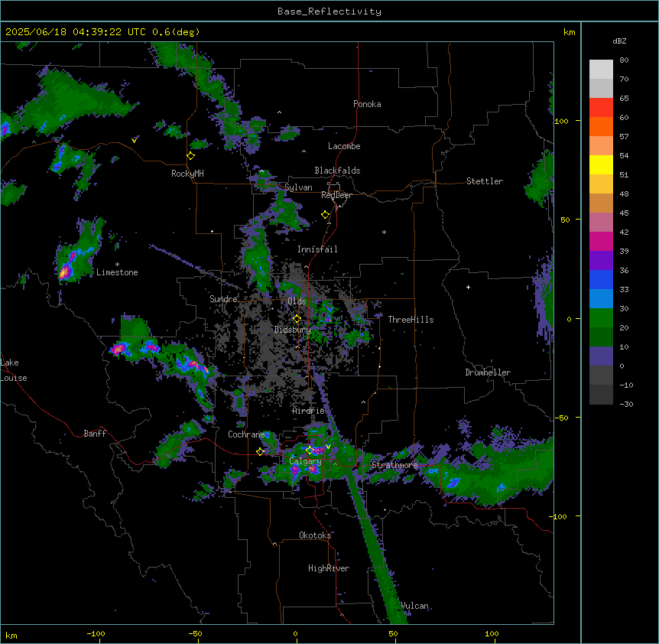Click the yellow diamond marker above RockyMH
Viewport: 659px width, 644px height.
[x=191, y=156]
